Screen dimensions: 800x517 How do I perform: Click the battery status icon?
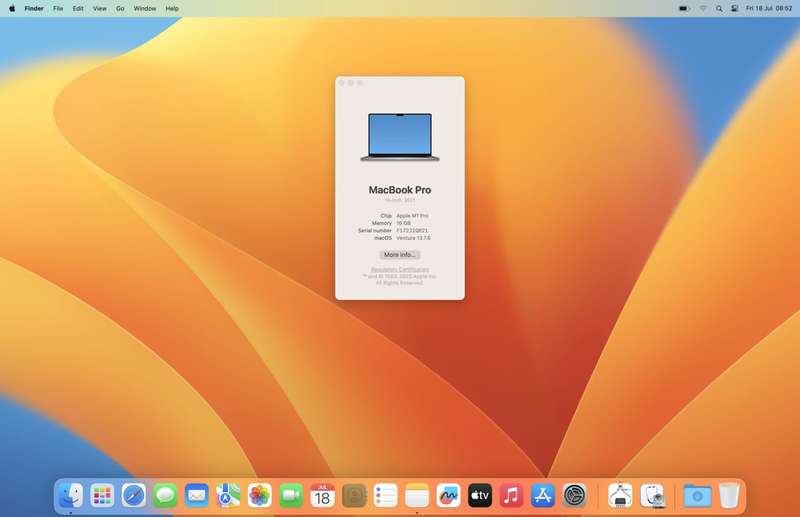click(x=684, y=9)
